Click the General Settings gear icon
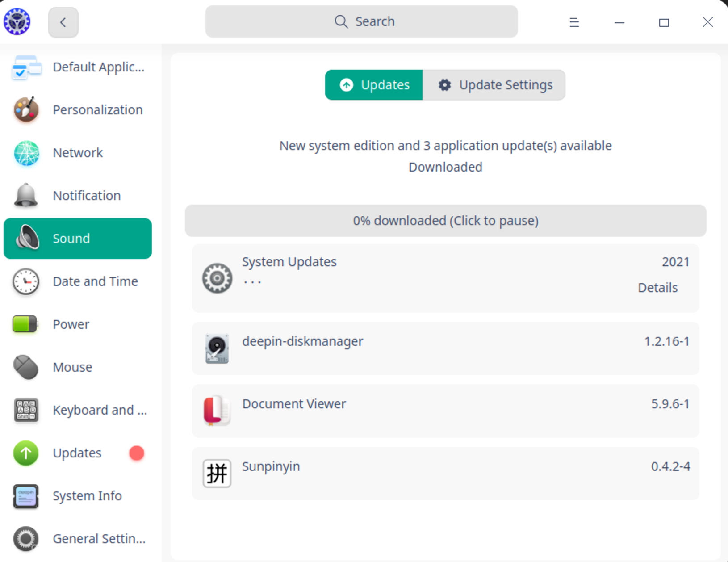This screenshot has width=728, height=562. [26, 539]
